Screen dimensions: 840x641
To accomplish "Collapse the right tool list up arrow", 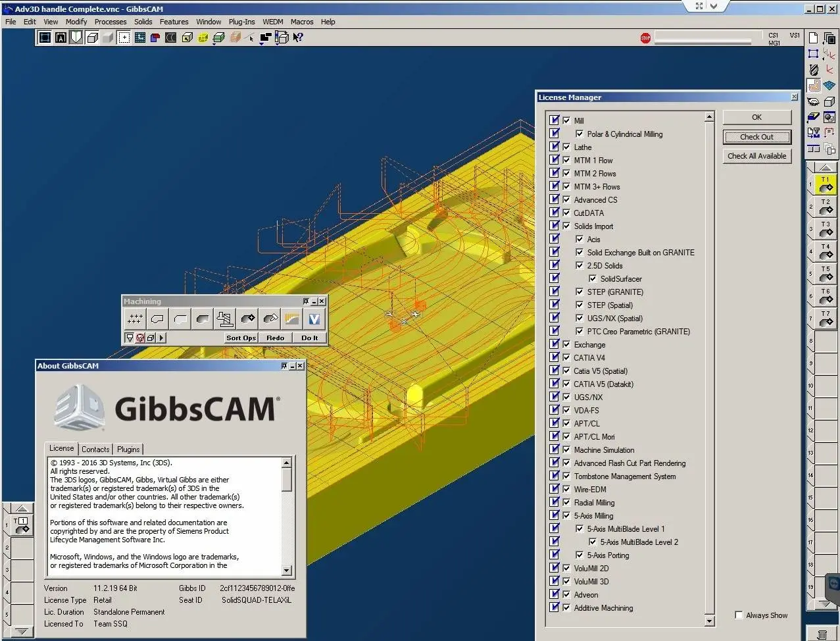I will point(825,168).
